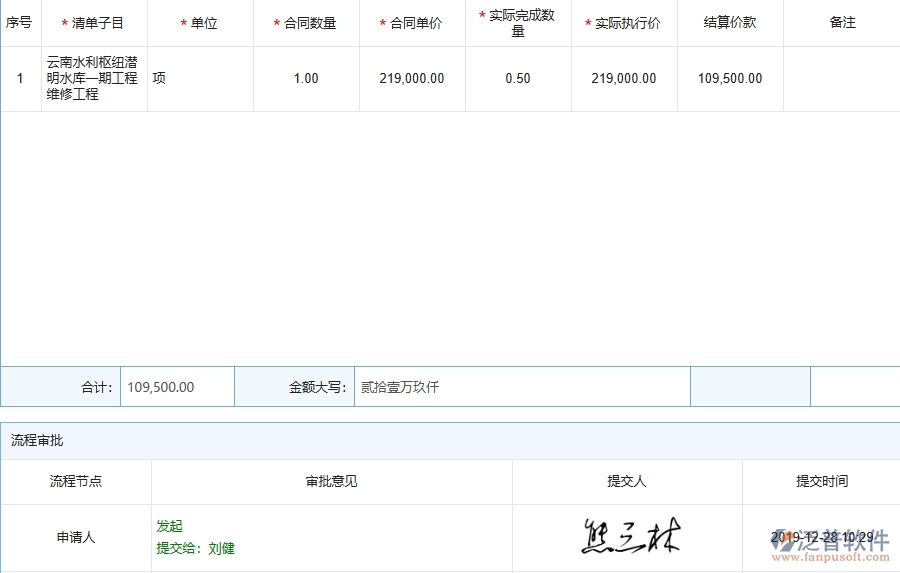Click the 熊三林 handwritten signature image

[x=630, y=537]
